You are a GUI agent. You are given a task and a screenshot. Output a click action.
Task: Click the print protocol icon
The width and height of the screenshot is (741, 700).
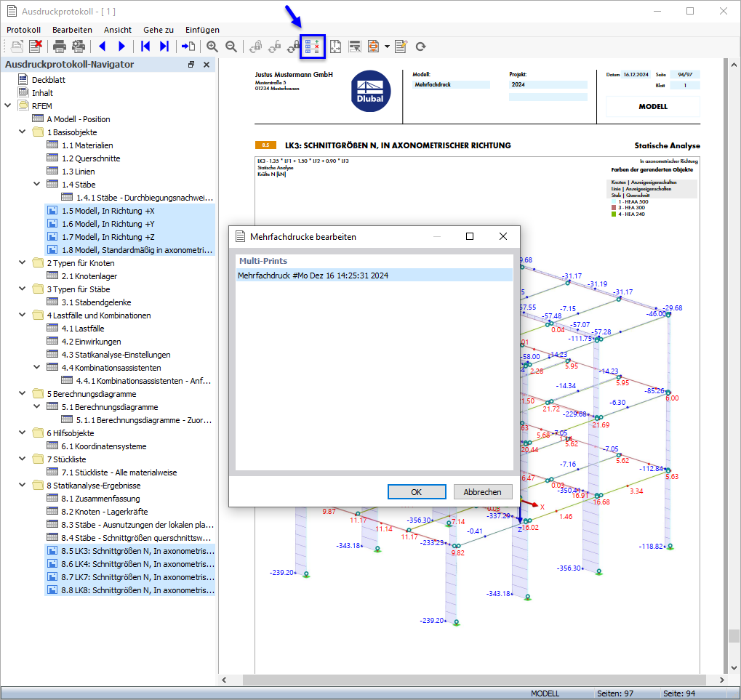tap(60, 47)
